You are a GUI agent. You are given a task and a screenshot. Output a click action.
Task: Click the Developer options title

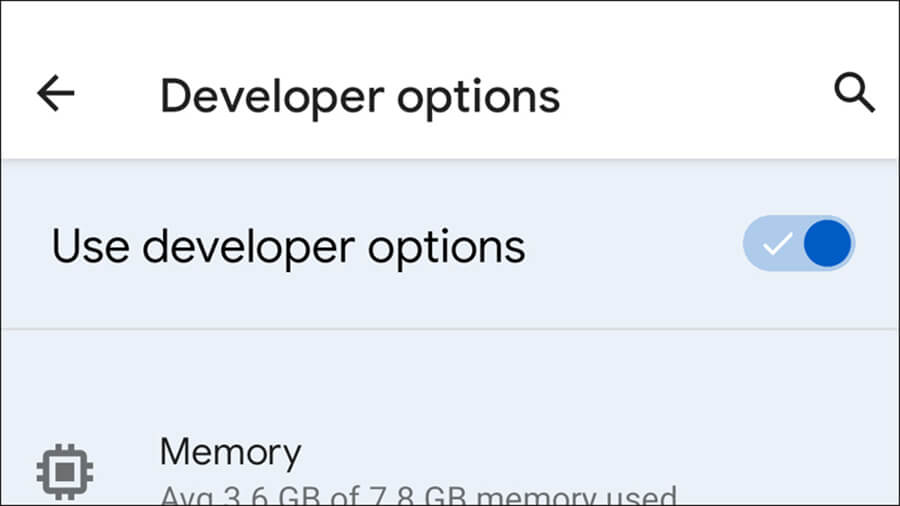click(x=360, y=96)
